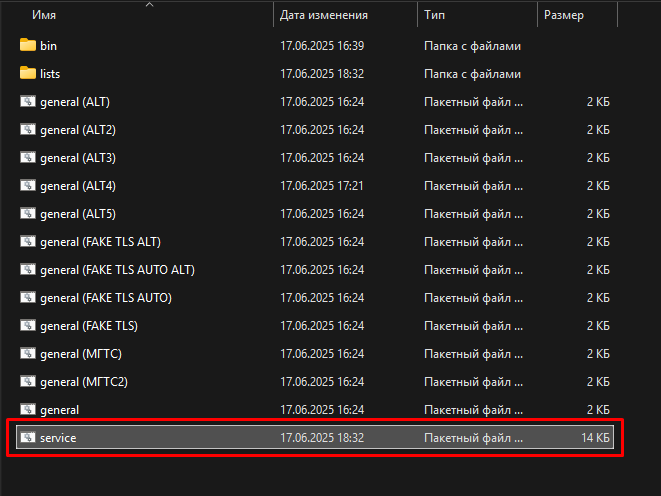
Task: Click the general (ALT5) batch file icon
Action: tap(28, 213)
